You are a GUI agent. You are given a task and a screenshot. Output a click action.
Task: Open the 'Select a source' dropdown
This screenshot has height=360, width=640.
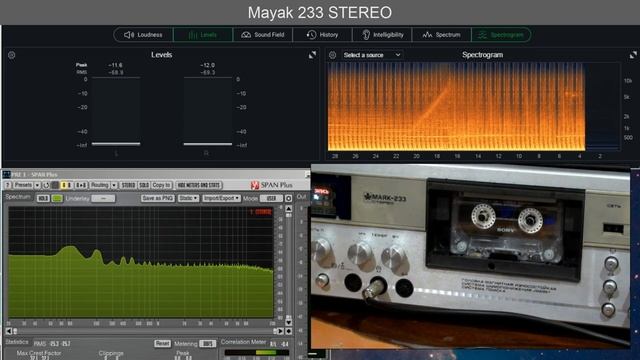click(x=372, y=55)
